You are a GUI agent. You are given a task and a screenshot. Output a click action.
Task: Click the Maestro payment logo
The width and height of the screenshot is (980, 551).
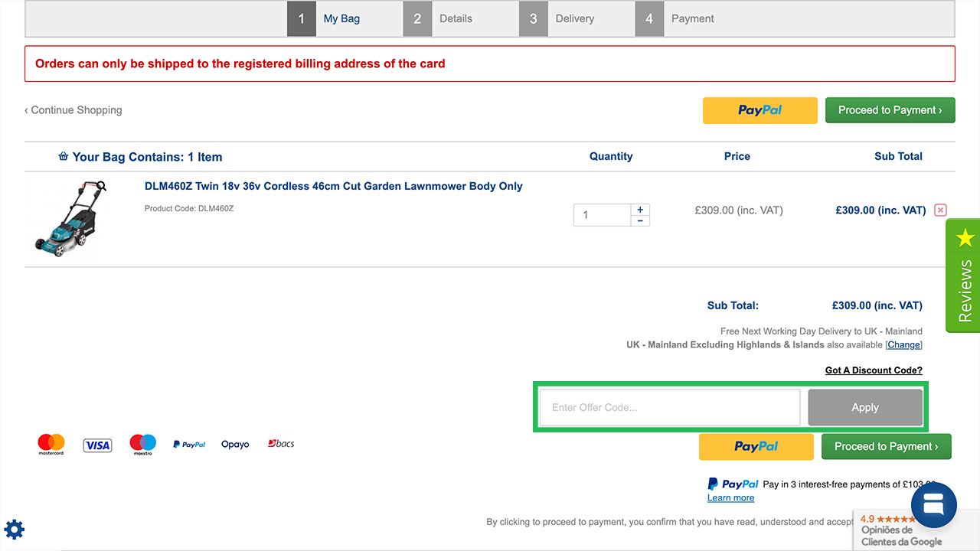(x=142, y=444)
